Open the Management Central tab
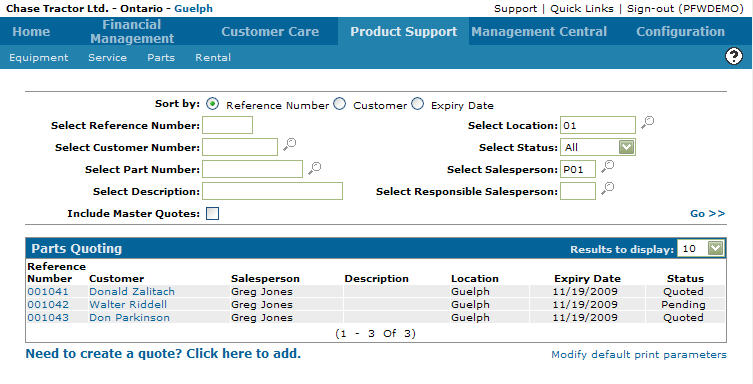 coord(539,32)
